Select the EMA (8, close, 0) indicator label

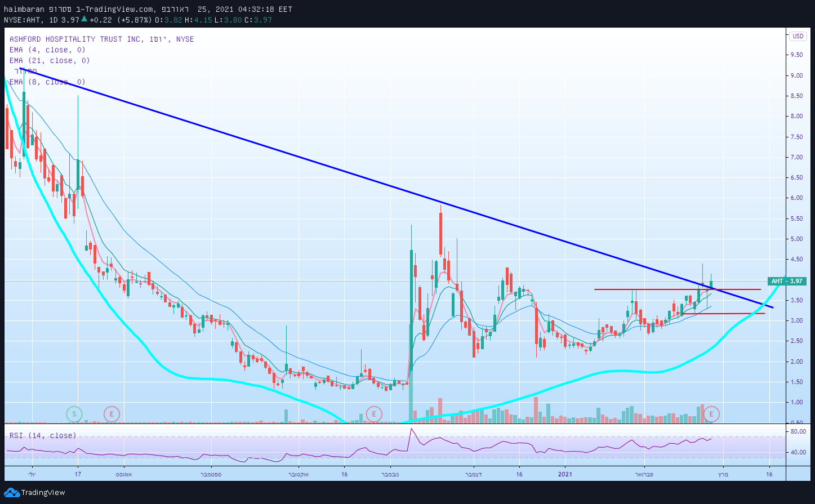point(47,82)
